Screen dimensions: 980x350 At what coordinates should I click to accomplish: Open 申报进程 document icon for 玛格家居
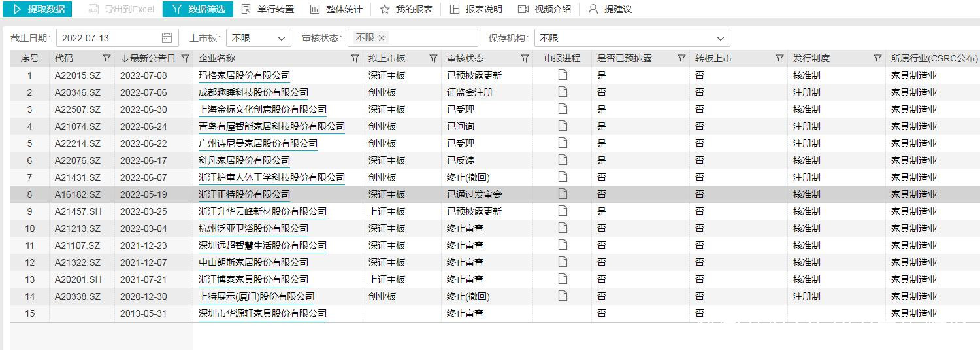563,75
